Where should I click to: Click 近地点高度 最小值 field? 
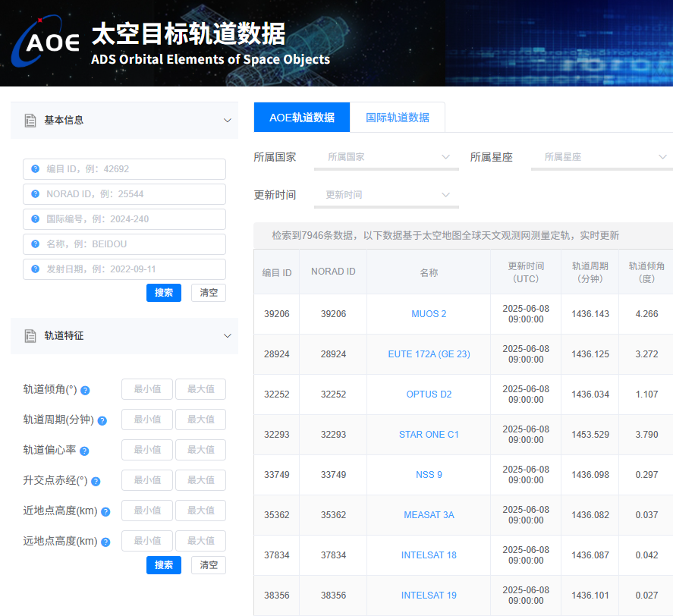[x=147, y=511]
